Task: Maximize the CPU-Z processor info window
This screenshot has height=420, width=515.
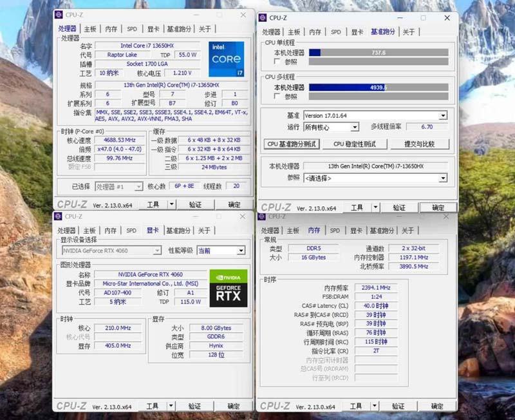Action: pos(220,15)
